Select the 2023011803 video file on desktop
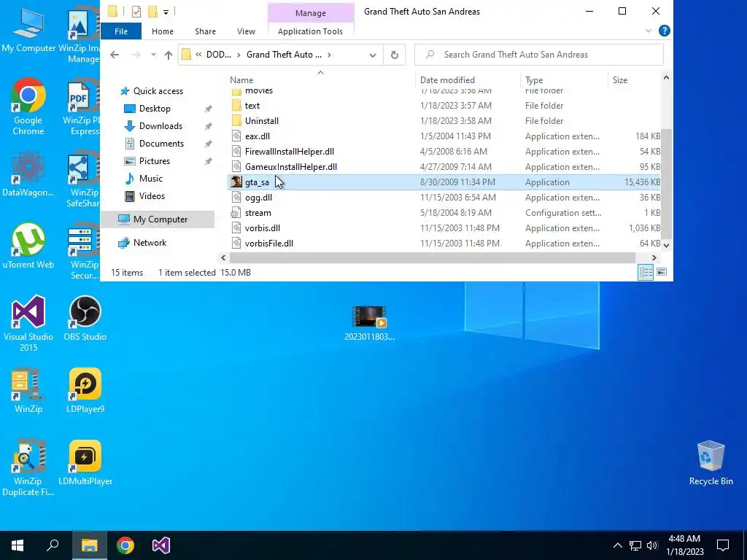Screen dimensions: 747x560 pos(369,324)
